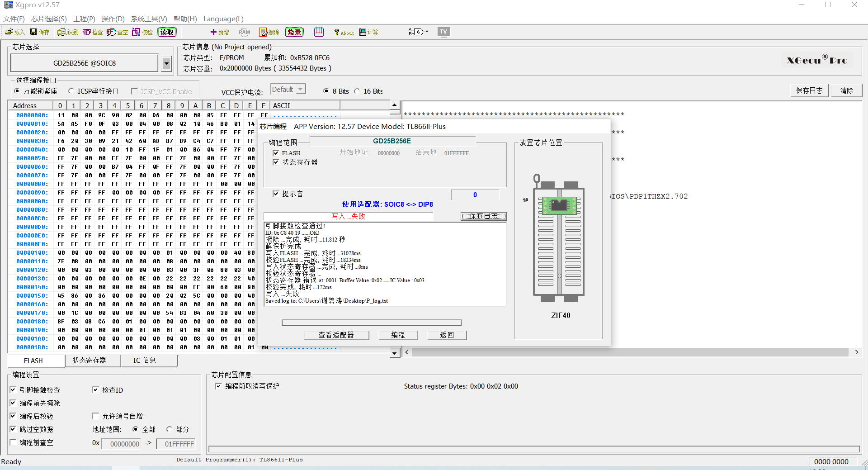
Task: Click the 载入 (load file) toolbar icon
Action: (15, 32)
